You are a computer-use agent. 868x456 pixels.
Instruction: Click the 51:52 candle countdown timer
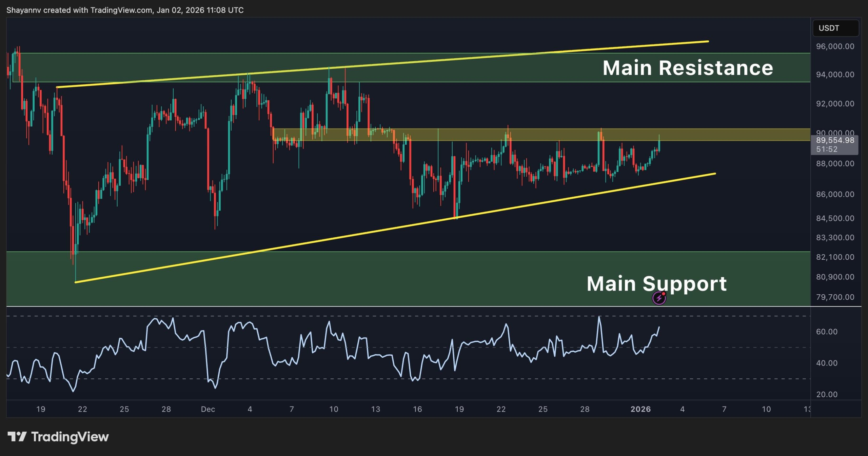(x=827, y=149)
